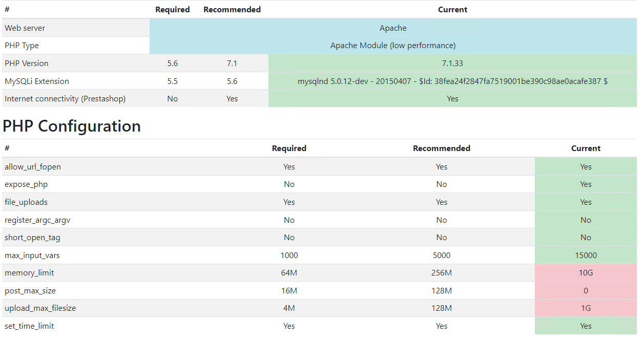Click the red post_max_size 0 cell
This screenshot has height=340, width=644.
click(586, 290)
